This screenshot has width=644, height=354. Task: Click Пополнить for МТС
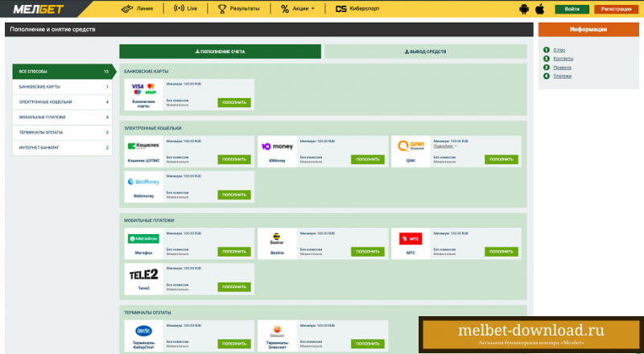[501, 252]
